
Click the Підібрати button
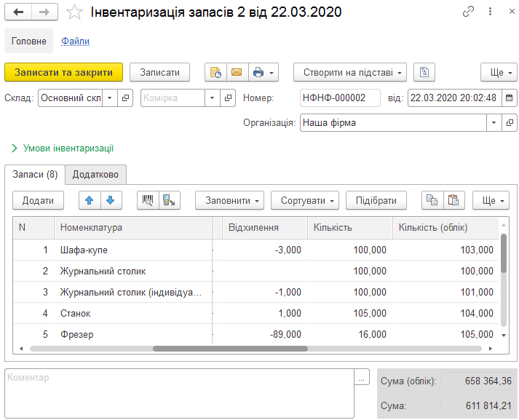376,201
